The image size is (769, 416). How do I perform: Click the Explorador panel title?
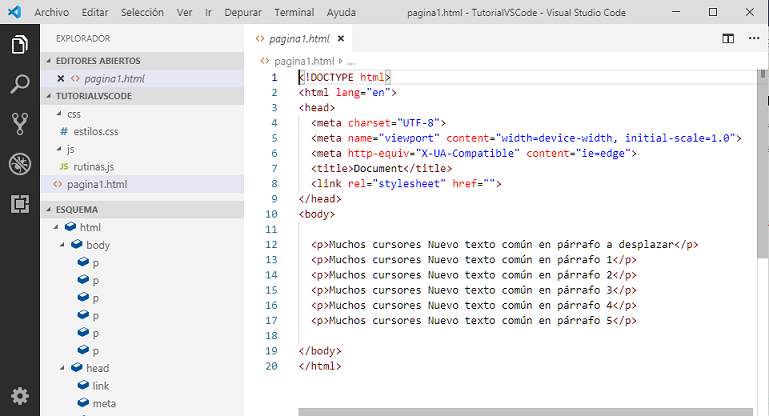click(x=83, y=38)
